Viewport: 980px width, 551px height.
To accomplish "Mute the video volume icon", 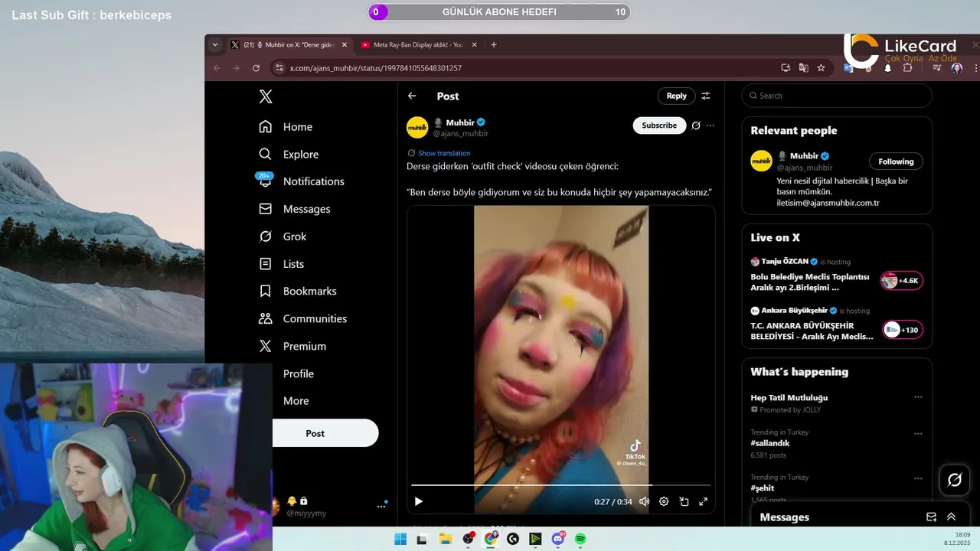I will tap(645, 501).
